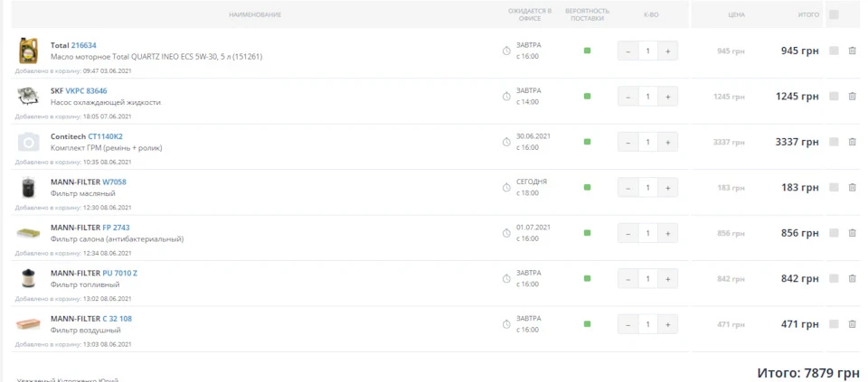The height and width of the screenshot is (382, 868).
Task: Select checkbox for MANN-FILTER PU 7010 Z
Action: [834, 279]
